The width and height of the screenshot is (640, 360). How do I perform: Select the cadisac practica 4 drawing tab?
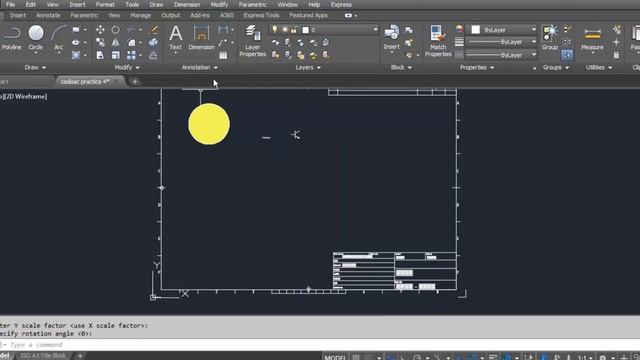[x=85, y=82]
